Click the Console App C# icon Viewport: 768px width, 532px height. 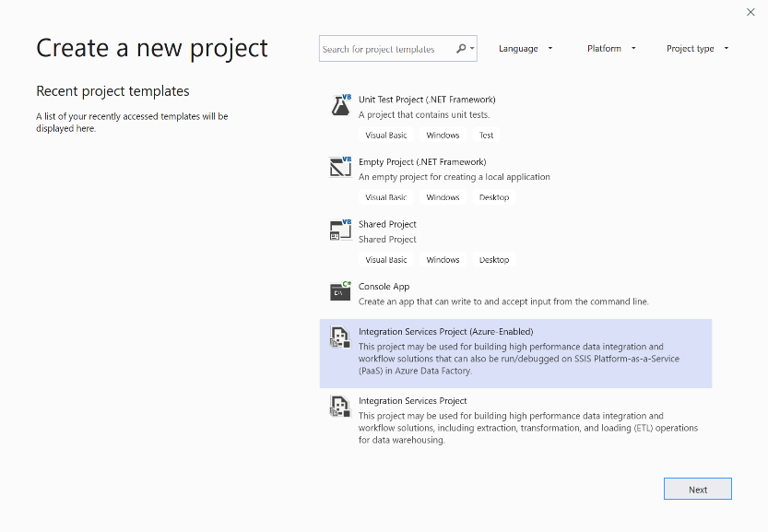(x=341, y=291)
